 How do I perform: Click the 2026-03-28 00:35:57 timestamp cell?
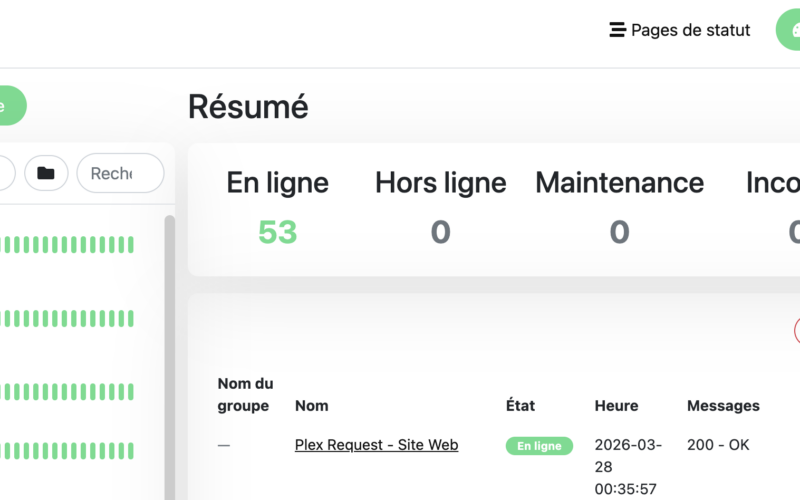628,467
